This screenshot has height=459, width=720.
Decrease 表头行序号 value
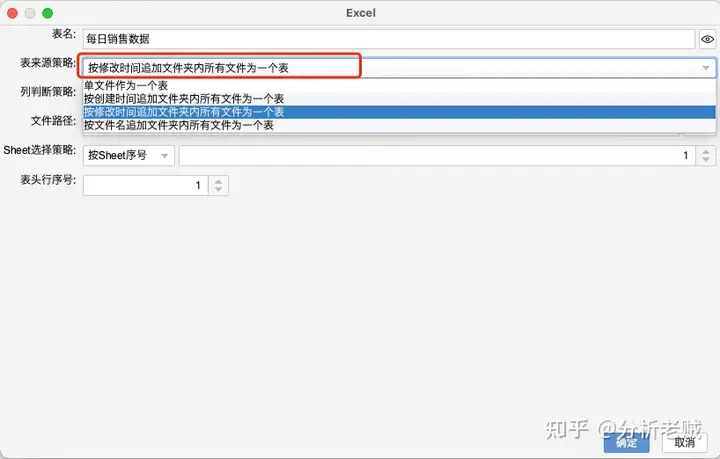pyautogui.click(x=219, y=190)
